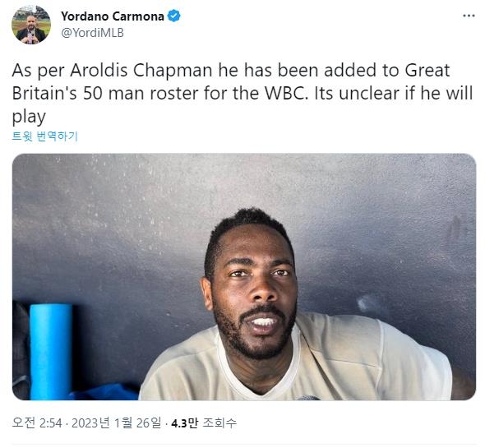The image size is (485, 448).
Task: Click the 트윗 번역하기 translate link
Action: click(45, 136)
